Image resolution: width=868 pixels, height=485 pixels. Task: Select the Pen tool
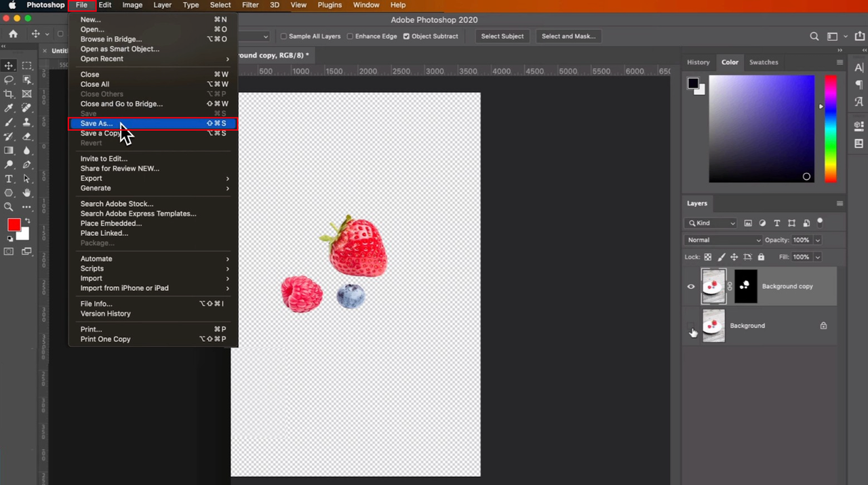tap(26, 165)
